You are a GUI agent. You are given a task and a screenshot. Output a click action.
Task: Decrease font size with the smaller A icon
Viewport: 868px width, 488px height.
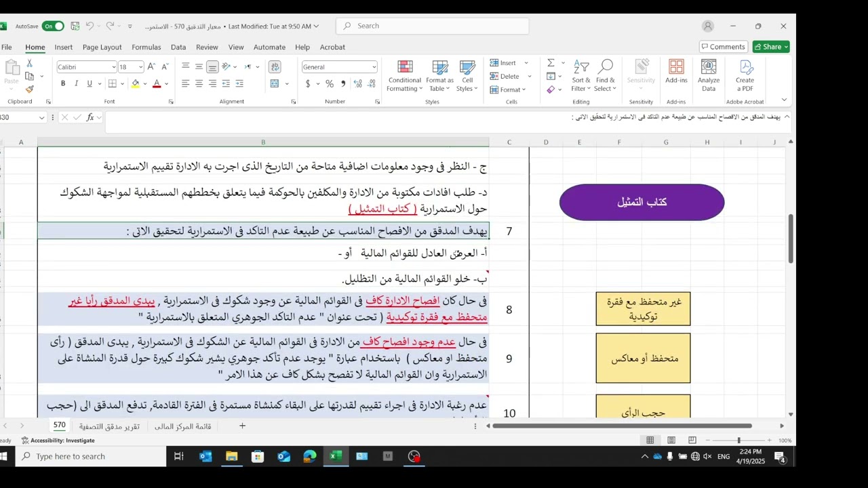164,66
